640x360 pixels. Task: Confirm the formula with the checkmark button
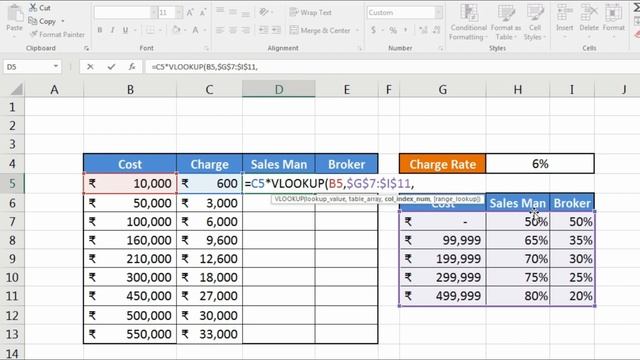(111, 67)
